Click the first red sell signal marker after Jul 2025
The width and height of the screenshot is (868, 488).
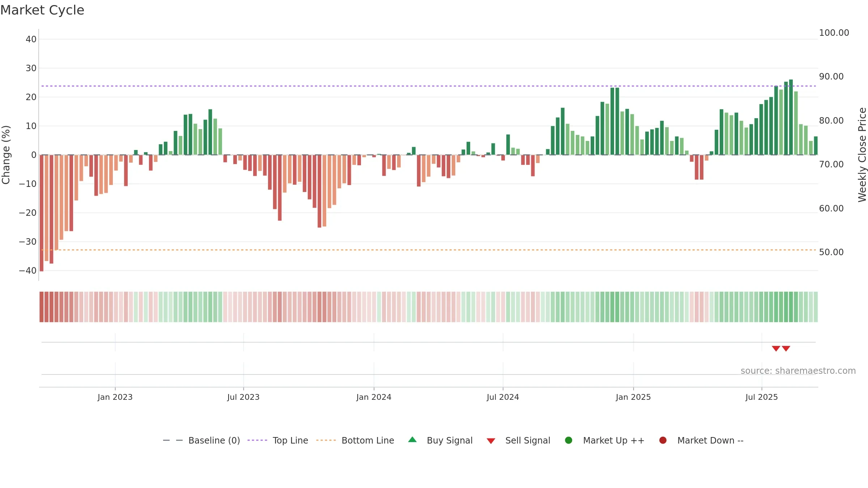(776, 348)
